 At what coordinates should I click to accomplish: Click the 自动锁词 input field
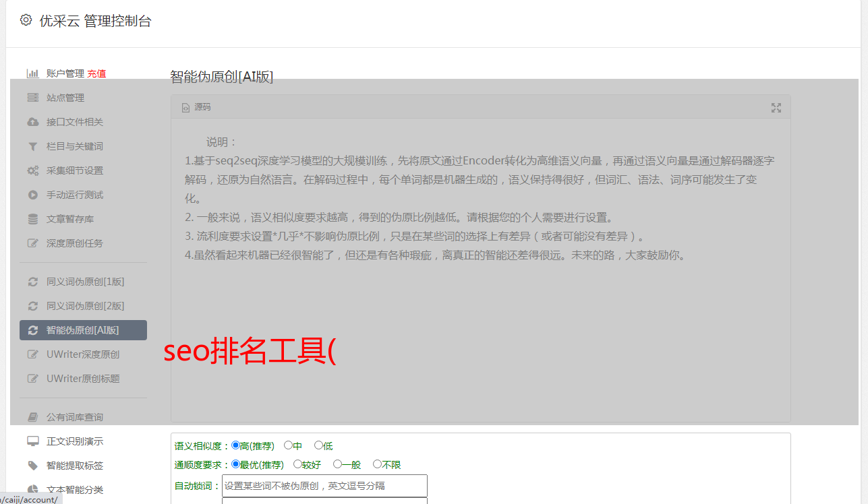(324, 486)
